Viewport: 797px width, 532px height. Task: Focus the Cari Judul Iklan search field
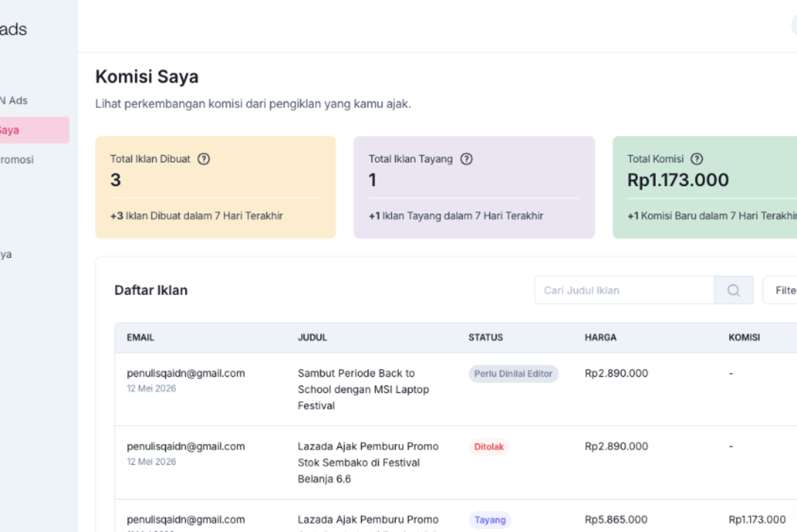[x=624, y=290]
